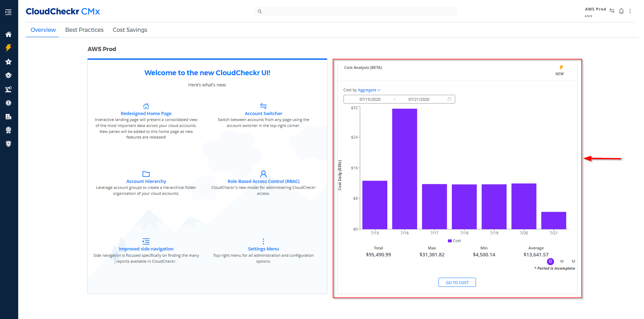Click the 7/16 cost bar in chart
Image resolution: width=644 pixels, height=319 pixels.
[404, 169]
